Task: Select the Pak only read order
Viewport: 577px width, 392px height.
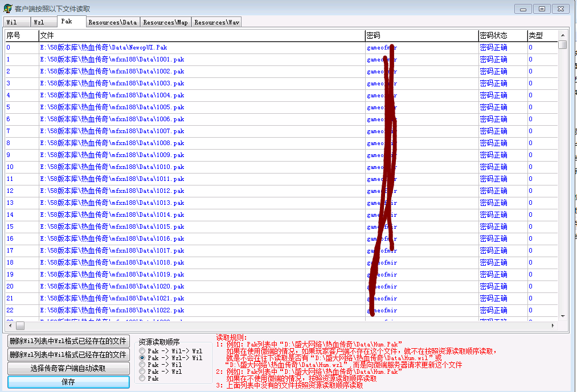Action: point(142,378)
